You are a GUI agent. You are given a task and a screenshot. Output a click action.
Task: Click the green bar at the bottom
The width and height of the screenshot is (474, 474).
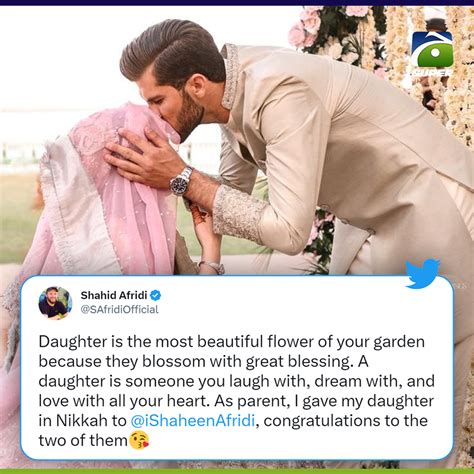point(237,471)
